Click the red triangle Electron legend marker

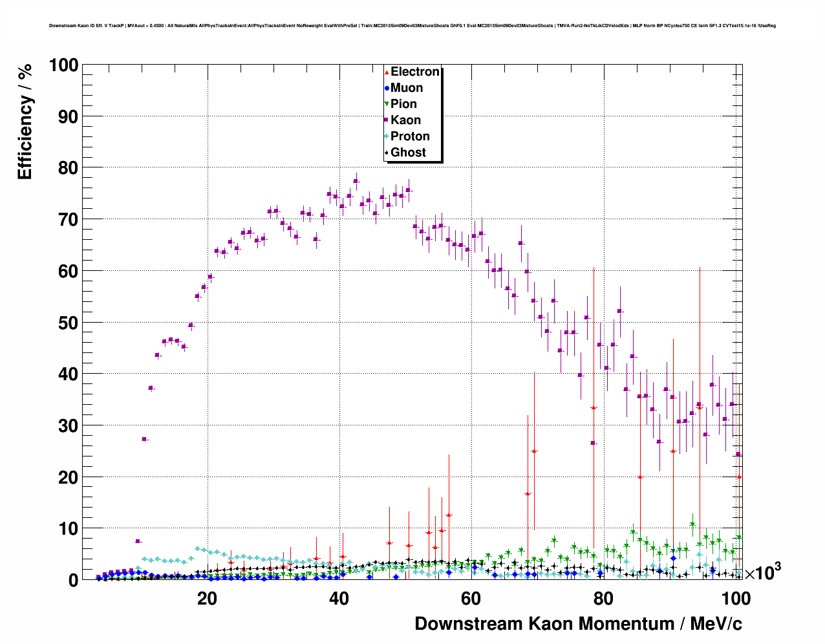click(x=387, y=72)
